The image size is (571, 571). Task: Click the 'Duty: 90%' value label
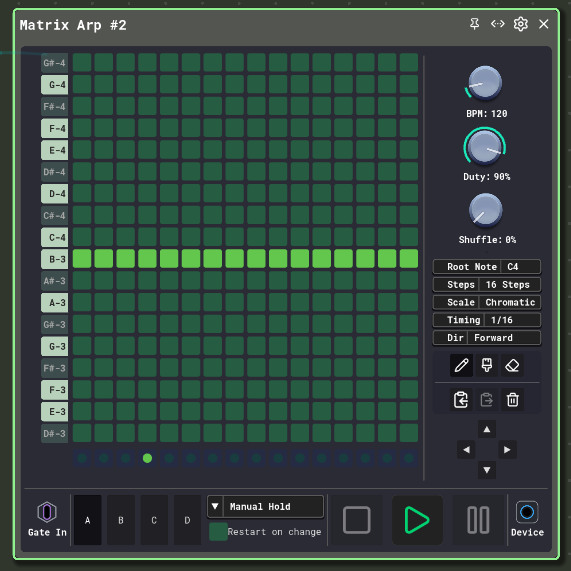point(487,177)
